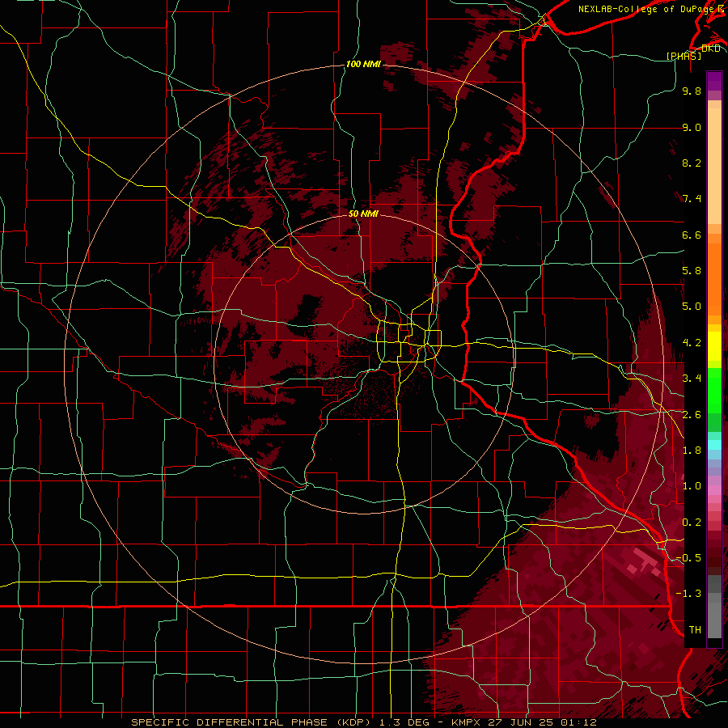Click the [PHAS] unit label above scale
This screenshot has width=728, height=728.
684,56
